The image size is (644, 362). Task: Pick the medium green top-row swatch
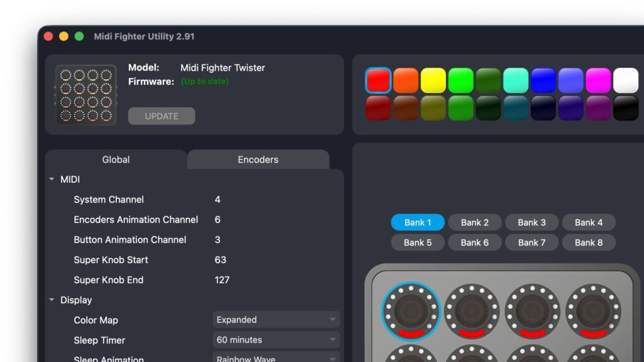point(488,80)
